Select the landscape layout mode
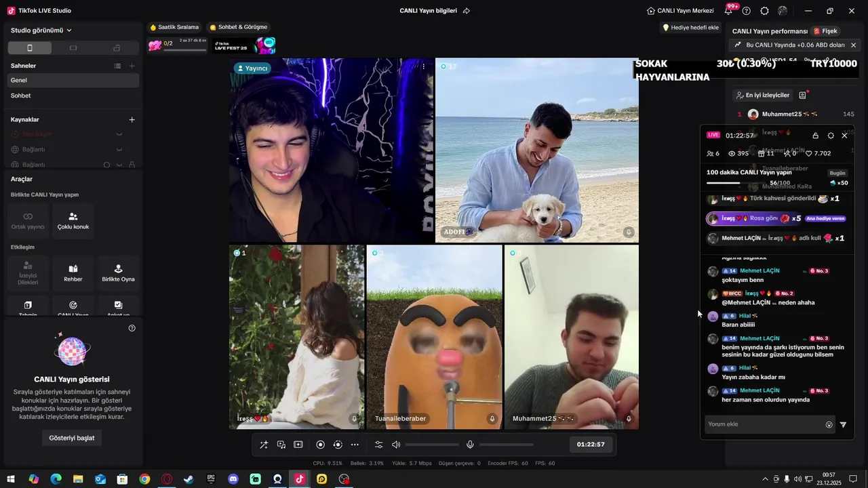The height and width of the screenshot is (488, 868). pos(73,48)
